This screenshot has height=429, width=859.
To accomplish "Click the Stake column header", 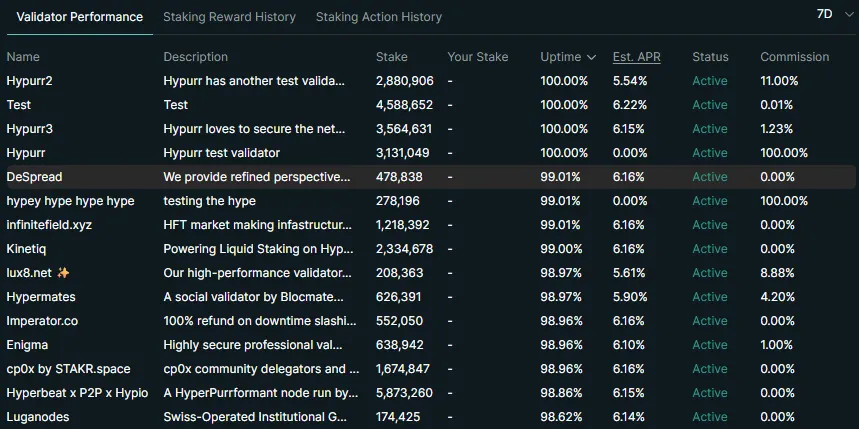I will point(392,57).
